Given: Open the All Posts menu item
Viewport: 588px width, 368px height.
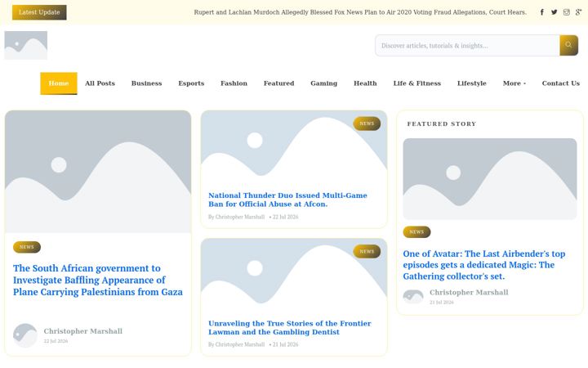Looking at the screenshot, I should click(100, 83).
